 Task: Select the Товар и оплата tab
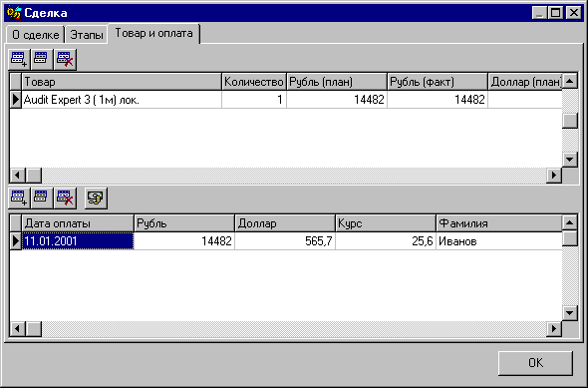point(153,33)
